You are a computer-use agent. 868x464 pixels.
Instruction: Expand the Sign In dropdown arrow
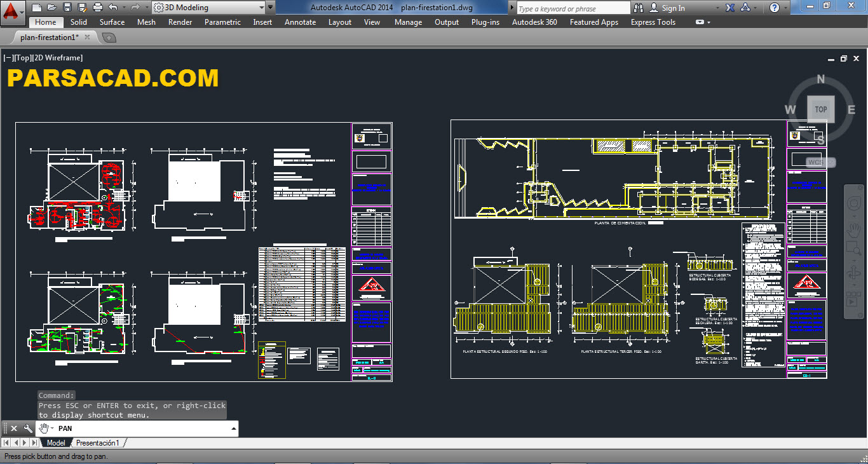click(x=717, y=8)
